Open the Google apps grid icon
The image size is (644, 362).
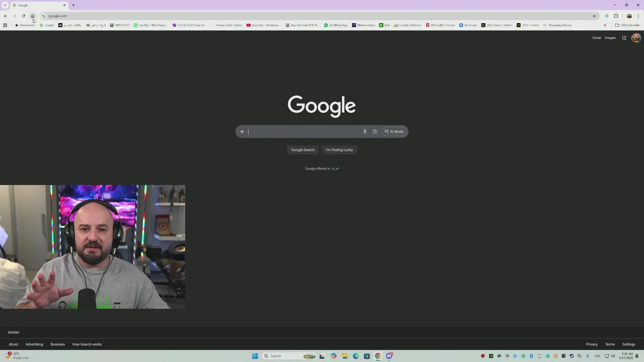tap(624, 38)
